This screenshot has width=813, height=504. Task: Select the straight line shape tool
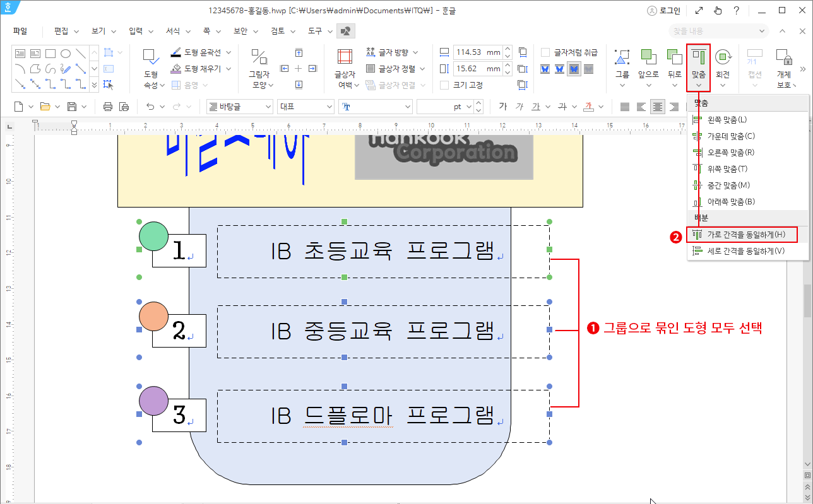point(81,54)
